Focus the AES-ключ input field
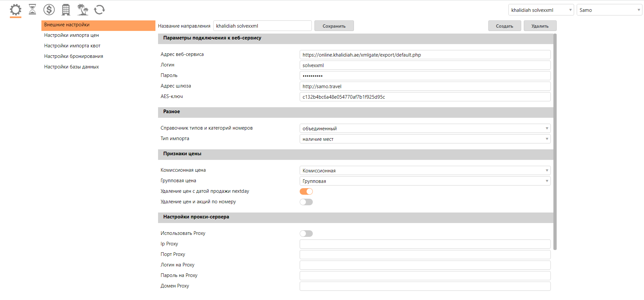644x300 pixels. [x=425, y=97]
